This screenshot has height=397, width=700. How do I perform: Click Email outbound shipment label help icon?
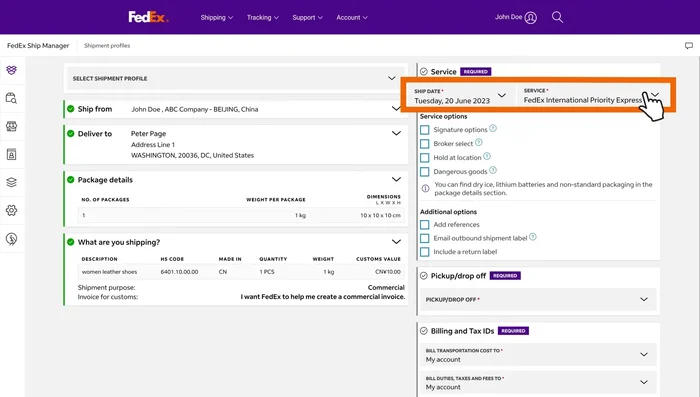[x=533, y=237]
